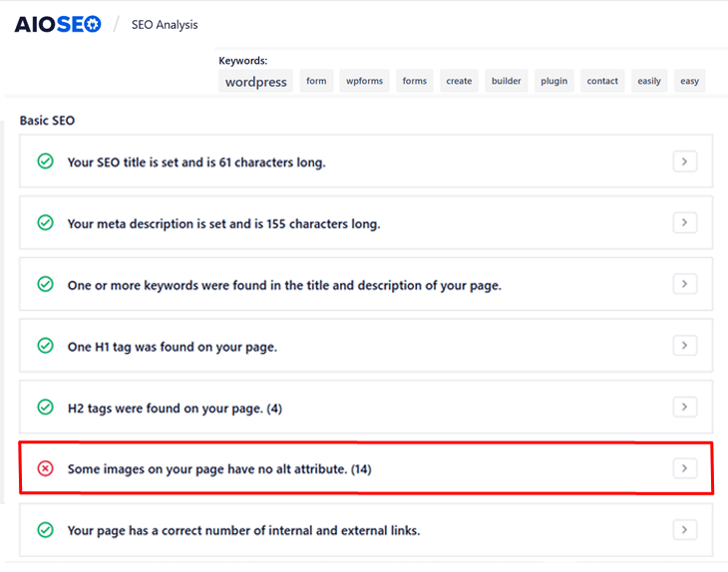Select the 'contact' keyword tag
Screen dimensions: 728x572
coord(602,81)
